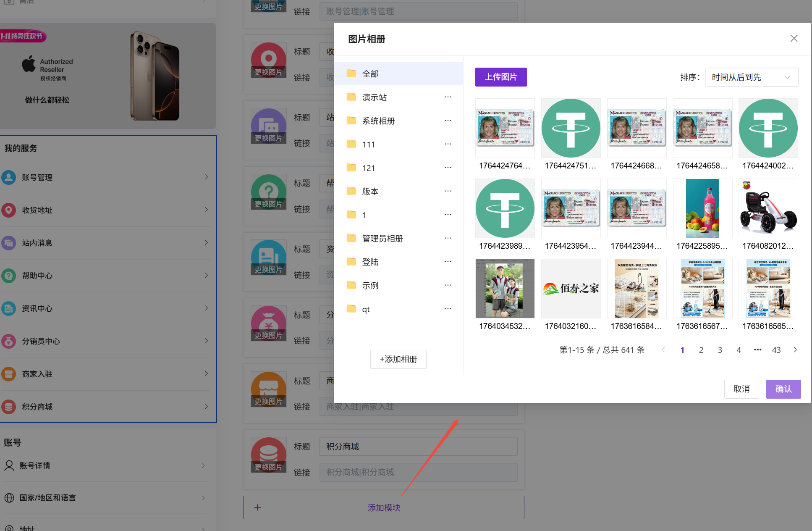Viewport: 812px width, 531px height.
Task: Click the +添加相册 button
Action: [x=398, y=359]
